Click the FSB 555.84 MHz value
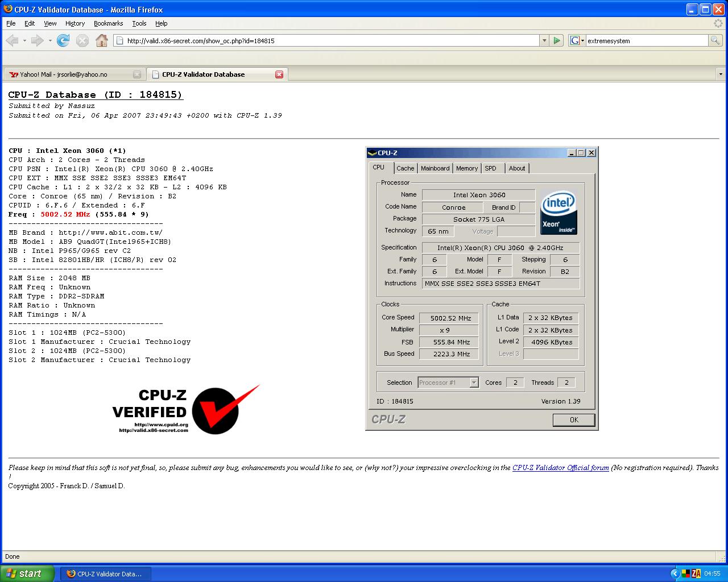Screen dimensions: 728x582 449,342
